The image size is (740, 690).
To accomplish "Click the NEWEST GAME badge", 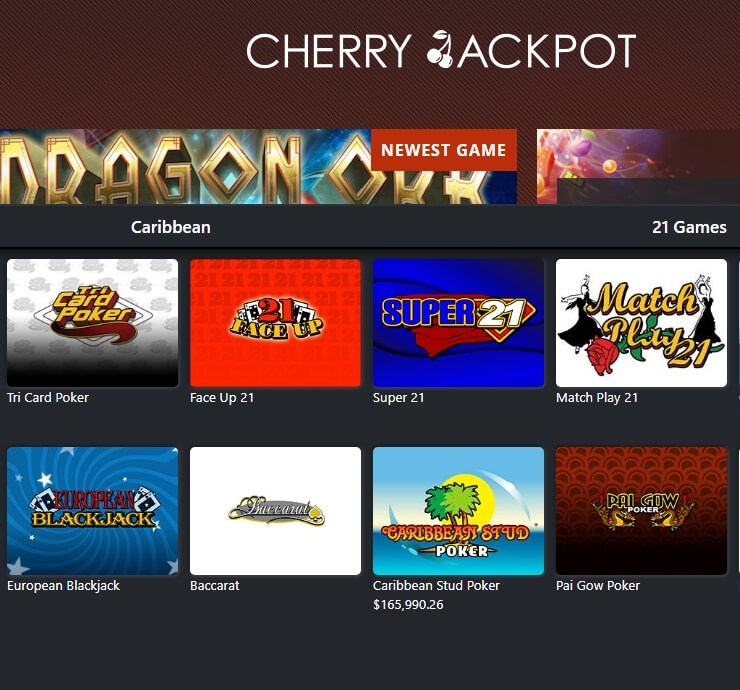I will click(444, 150).
